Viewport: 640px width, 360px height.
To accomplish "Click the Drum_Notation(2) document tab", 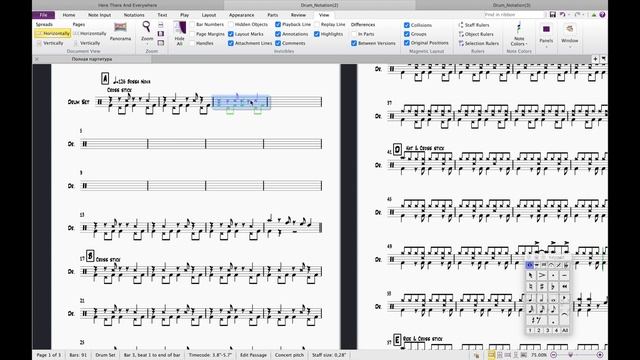I will click(320, 5).
